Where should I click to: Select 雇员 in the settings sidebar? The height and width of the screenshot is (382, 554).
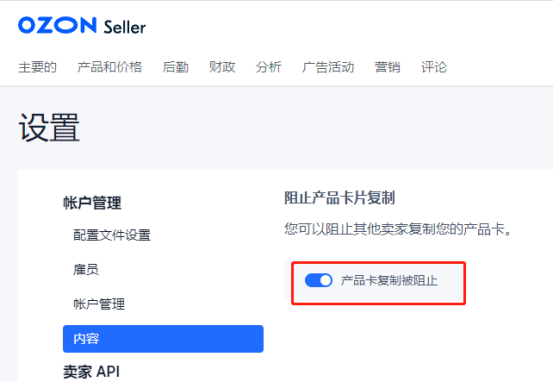click(x=86, y=270)
